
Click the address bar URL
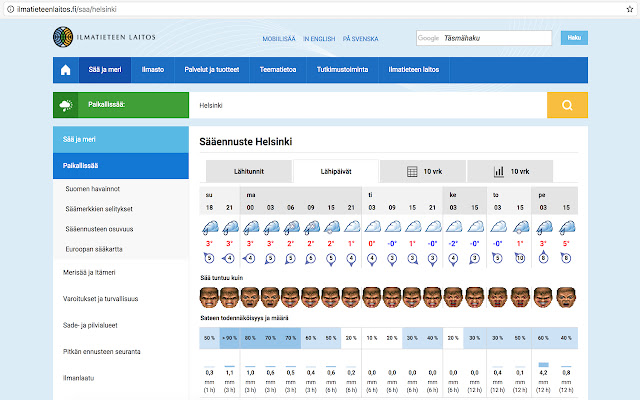pos(67,9)
